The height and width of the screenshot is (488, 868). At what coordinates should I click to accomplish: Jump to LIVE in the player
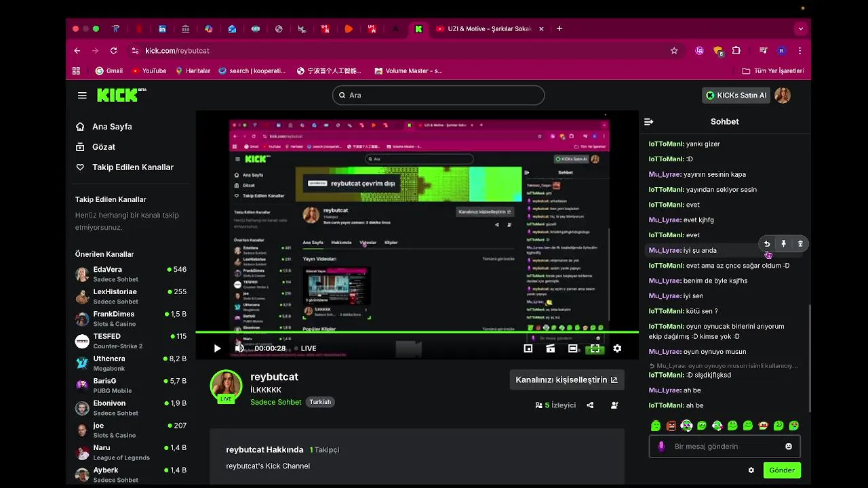coord(305,348)
